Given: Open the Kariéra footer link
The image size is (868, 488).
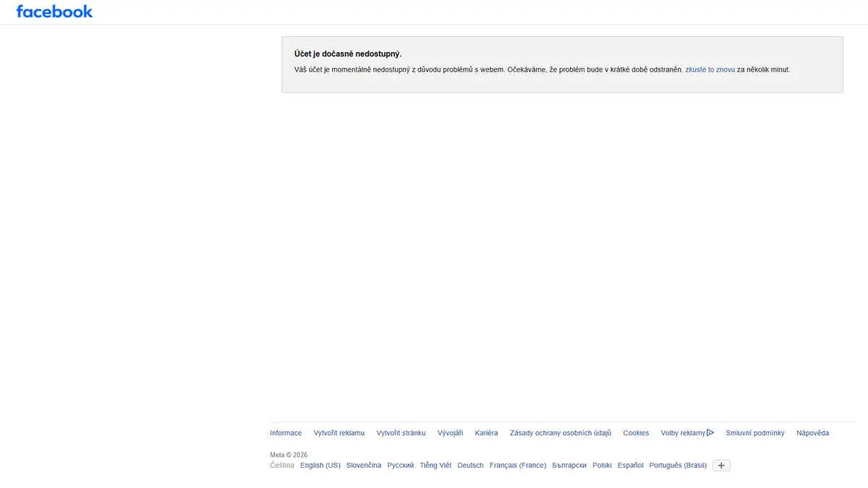Looking at the screenshot, I should [x=486, y=433].
